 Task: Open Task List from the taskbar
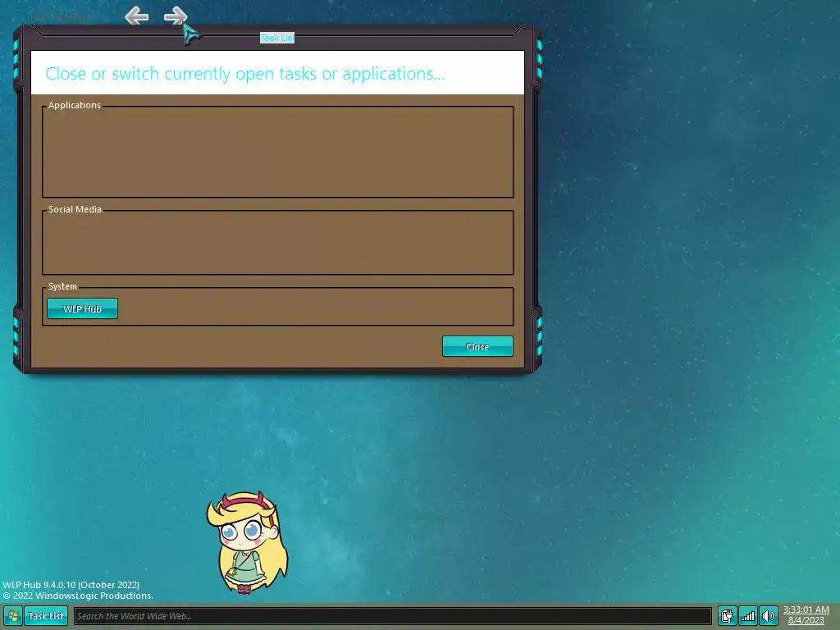(x=46, y=616)
